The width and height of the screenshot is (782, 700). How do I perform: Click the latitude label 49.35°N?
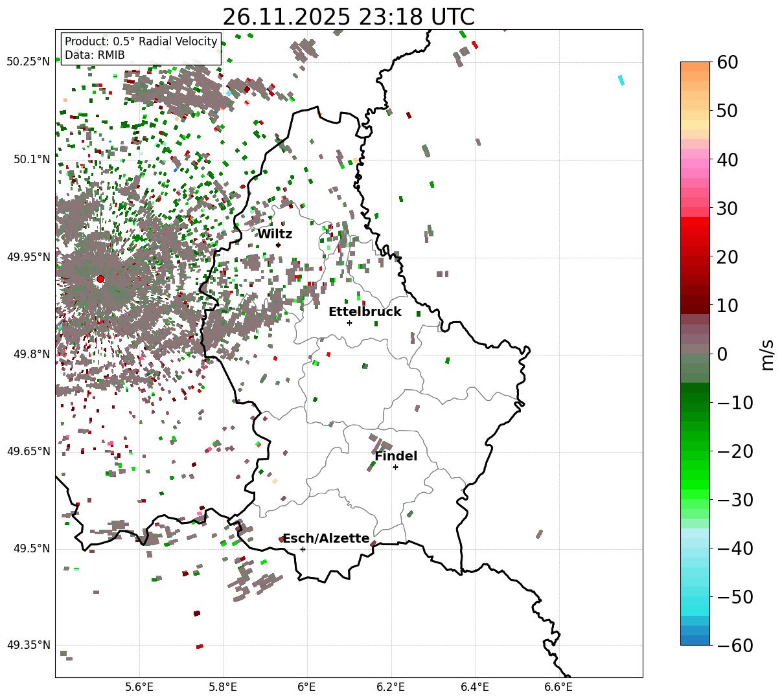[x=29, y=646]
